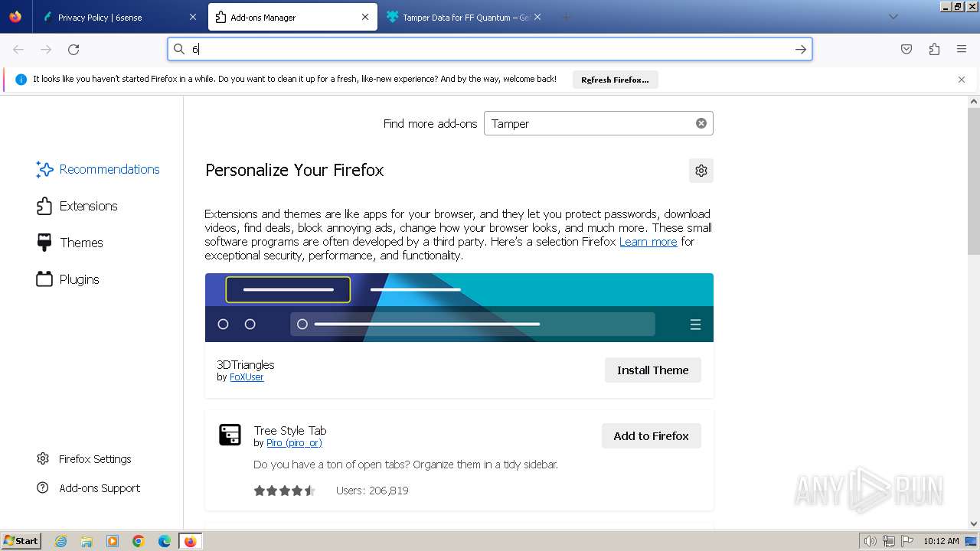This screenshot has height=551, width=980.
Task: Click the 10:12 AM clock
Action: pyautogui.click(x=941, y=541)
